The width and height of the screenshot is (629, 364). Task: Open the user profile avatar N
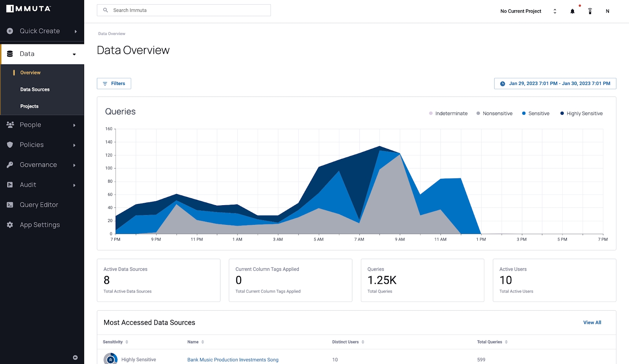click(607, 11)
